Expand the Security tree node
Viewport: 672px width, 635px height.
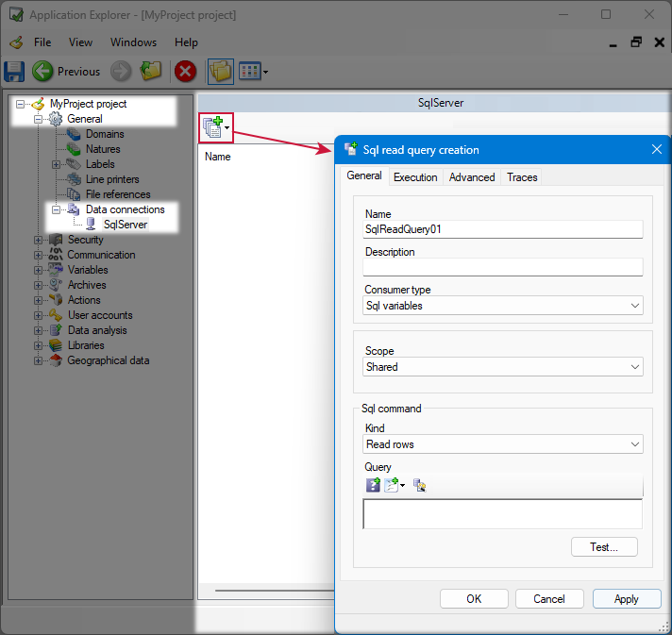pyautogui.click(x=39, y=240)
